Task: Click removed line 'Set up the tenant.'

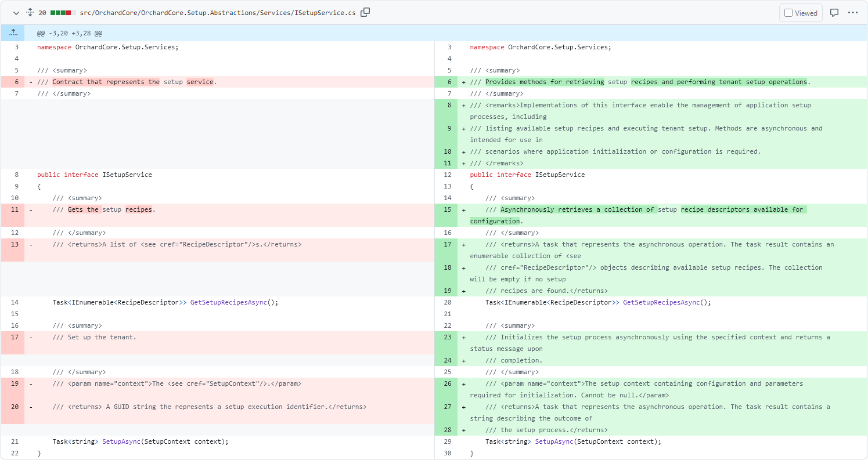Action: [x=229, y=343]
